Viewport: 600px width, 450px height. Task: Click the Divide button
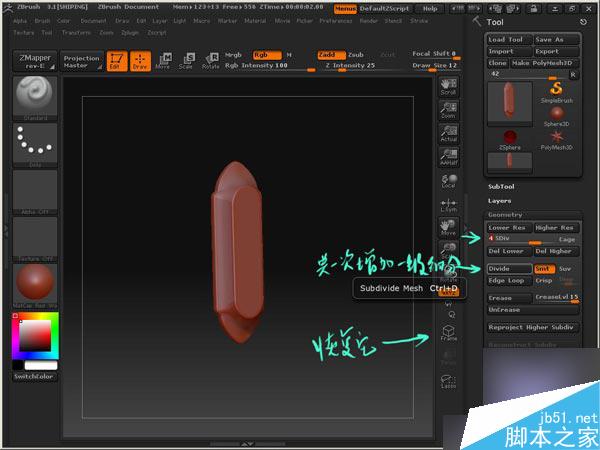(x=509, y=269)
